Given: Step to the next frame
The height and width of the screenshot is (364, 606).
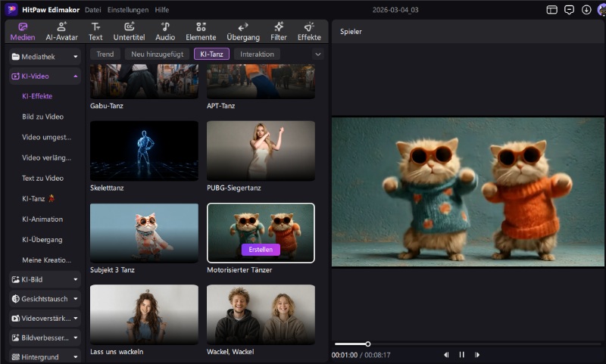Looking at the screenshot, I should tap(477, 354).
